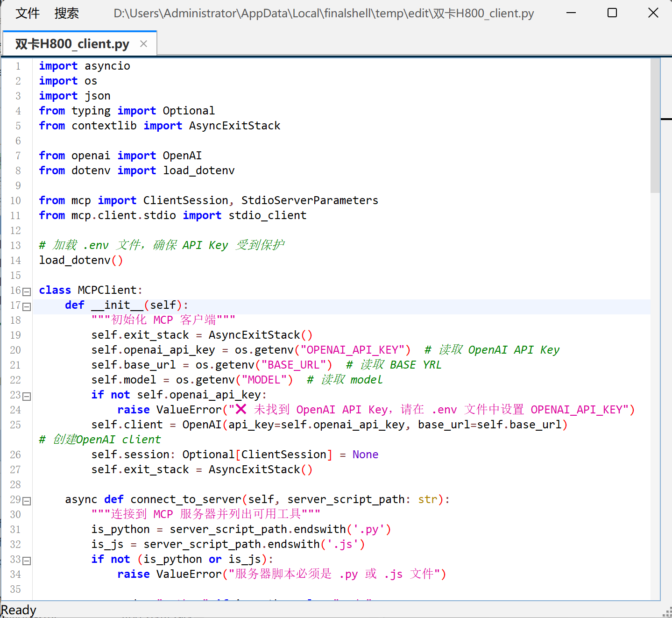Collapse the connect_to_server fold marker

pos(27,501)
